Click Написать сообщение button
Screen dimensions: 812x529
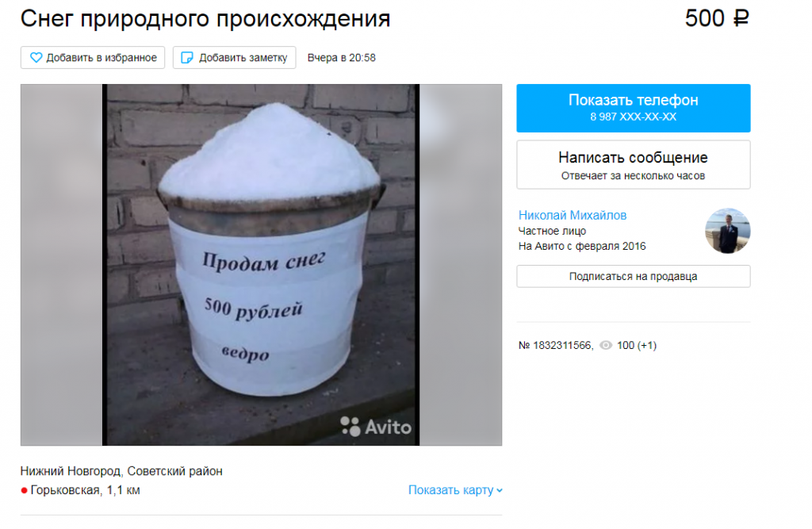[x=633, y=165]
